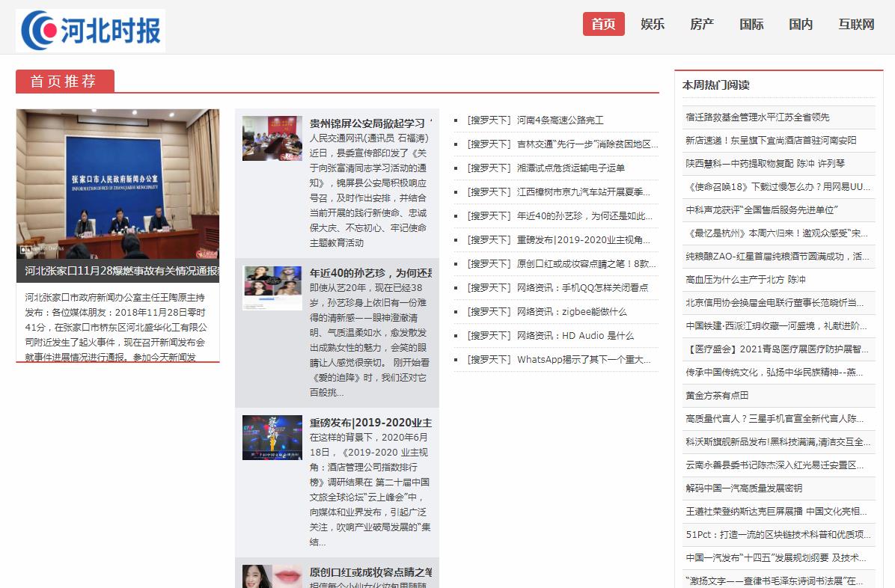Open hot read 高血压为什么主产于北方
895x588 pixels.
pos(745,280)
